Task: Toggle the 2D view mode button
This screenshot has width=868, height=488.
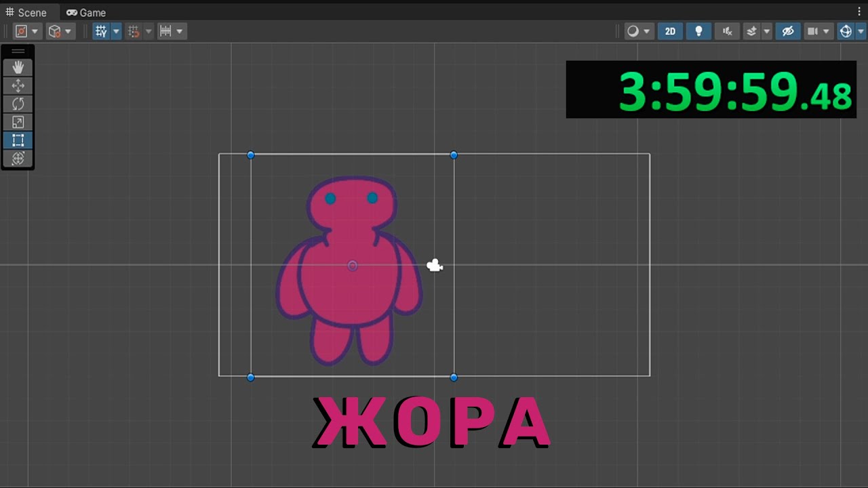Action: point(670,31)
